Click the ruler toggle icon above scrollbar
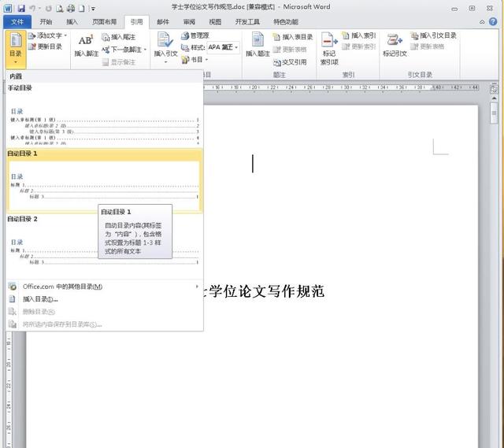 click(x=494, y=88)
